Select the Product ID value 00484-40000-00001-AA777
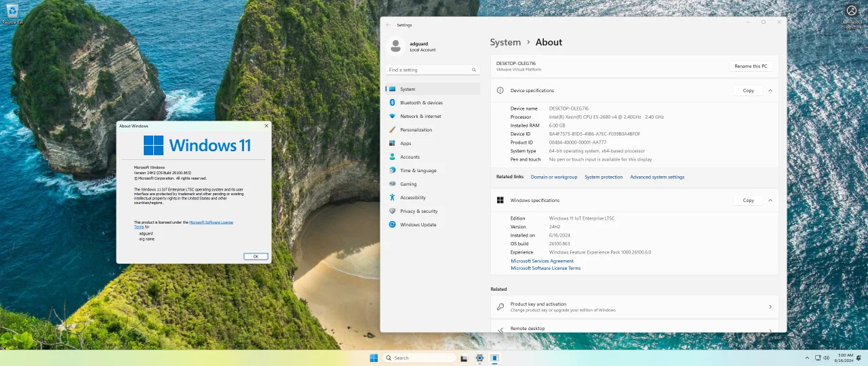The height and width of the screenshot is (366, 868). (578, 142)
